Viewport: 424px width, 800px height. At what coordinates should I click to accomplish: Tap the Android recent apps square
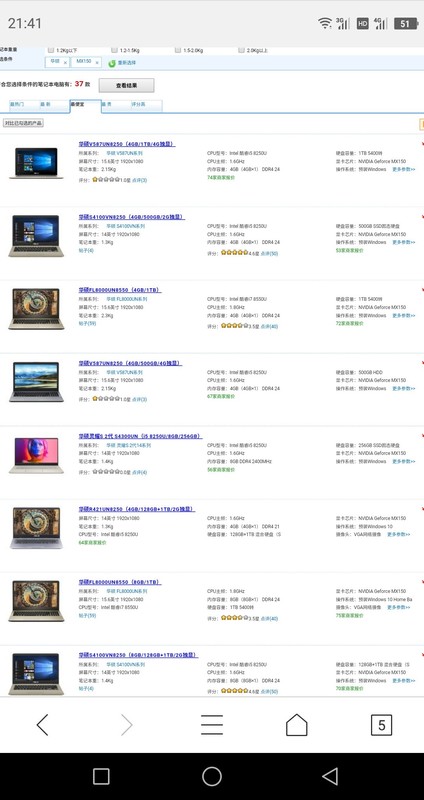click(x=101, y=777)
